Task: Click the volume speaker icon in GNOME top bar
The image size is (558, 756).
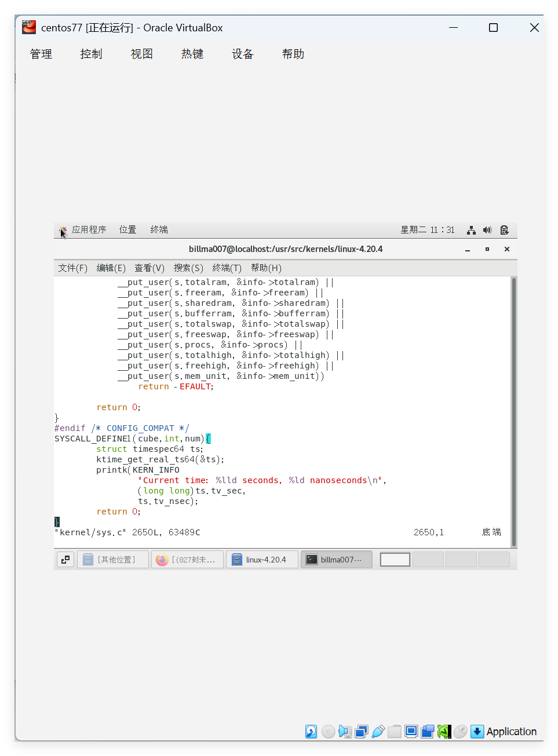Action: coord(487,230)
